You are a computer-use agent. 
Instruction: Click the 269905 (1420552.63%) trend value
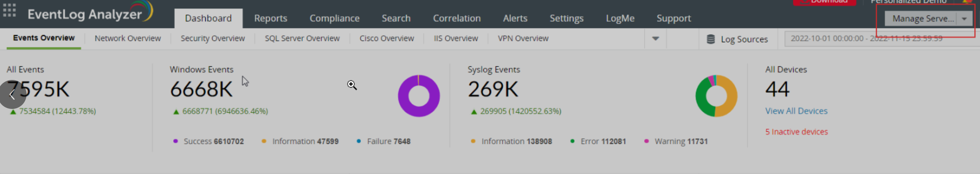pyautogui.click(x=521, y=111)
